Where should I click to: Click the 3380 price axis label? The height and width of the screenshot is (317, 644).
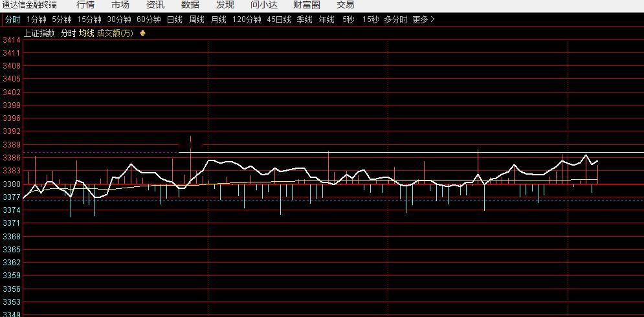click(10, 184)
